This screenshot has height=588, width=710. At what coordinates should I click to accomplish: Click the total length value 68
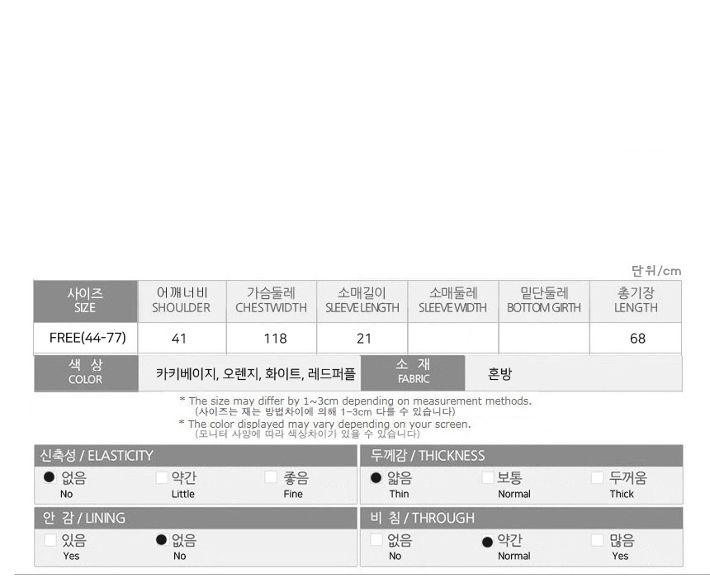pos(637,339)
